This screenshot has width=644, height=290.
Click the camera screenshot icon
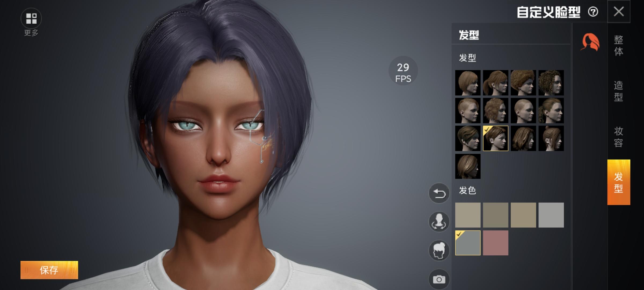point(439,279)
